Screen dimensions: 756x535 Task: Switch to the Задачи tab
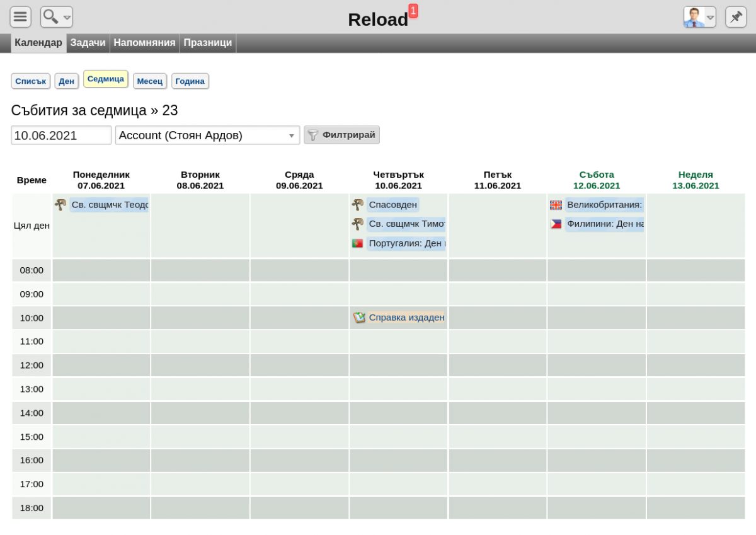(x=88, y=43)
